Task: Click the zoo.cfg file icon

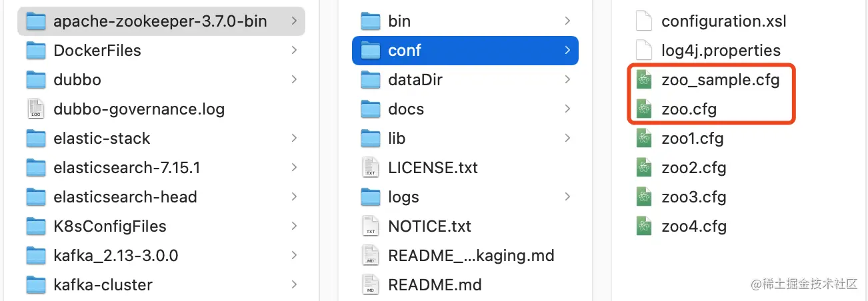Action: coord(643,109)
